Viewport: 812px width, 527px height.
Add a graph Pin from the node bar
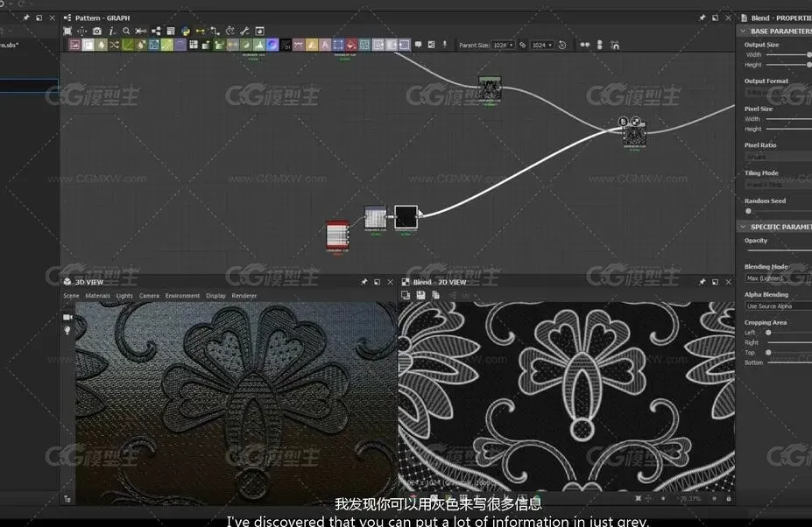click(x=445, y=45)
